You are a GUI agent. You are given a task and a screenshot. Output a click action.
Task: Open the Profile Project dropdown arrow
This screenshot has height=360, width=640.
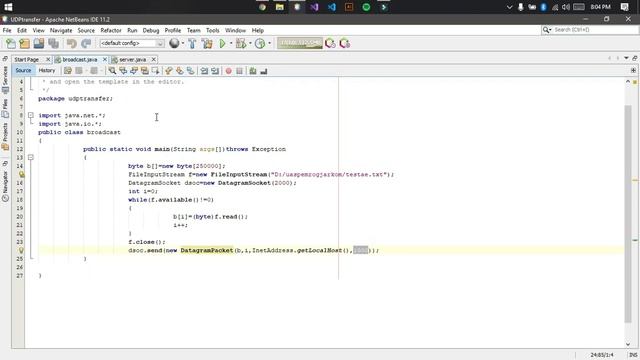pos(269,43)
